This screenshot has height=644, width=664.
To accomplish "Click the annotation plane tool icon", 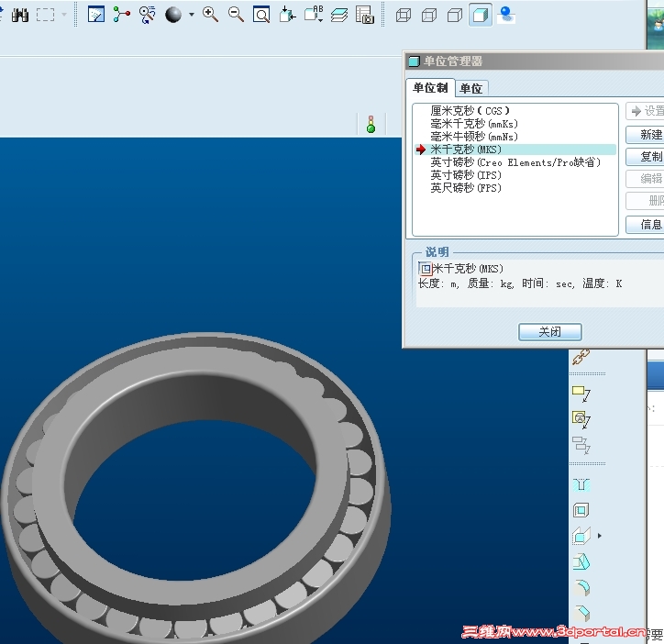I will (581, 419).
